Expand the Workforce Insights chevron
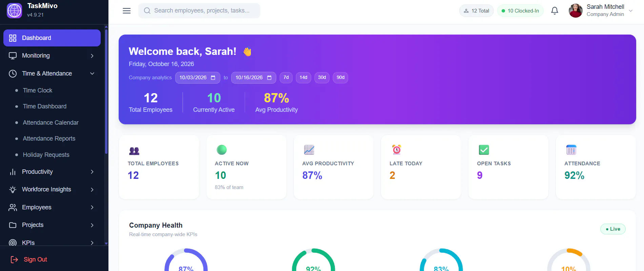 (x=92, y=189)
